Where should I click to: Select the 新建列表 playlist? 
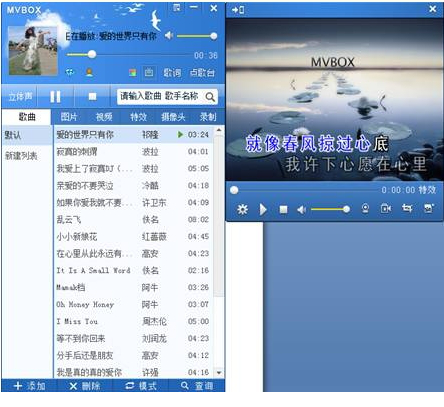(27, 155)
